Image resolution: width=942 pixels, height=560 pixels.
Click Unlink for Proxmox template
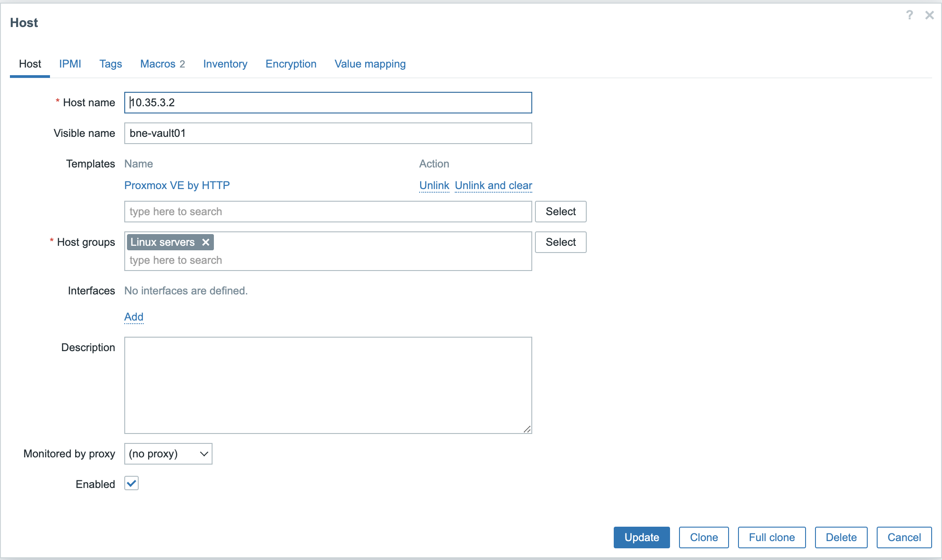[x=434, y=185]
